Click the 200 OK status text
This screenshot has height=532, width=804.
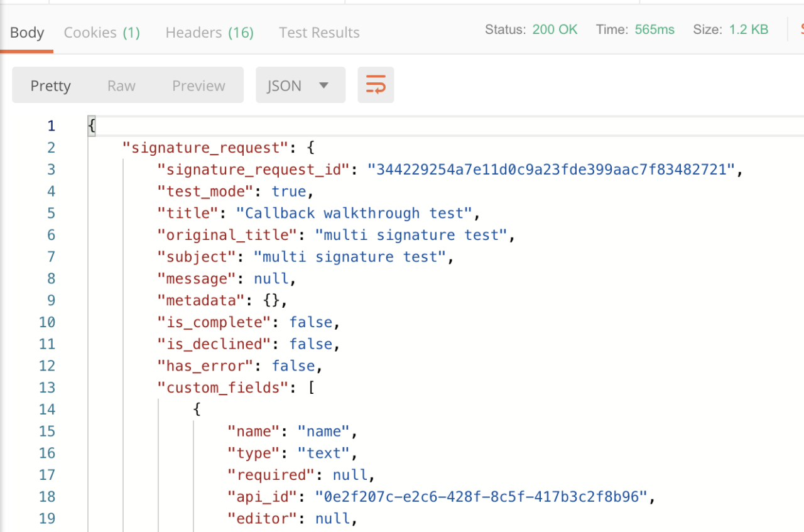pyautogui.click(x=555, y=28)
